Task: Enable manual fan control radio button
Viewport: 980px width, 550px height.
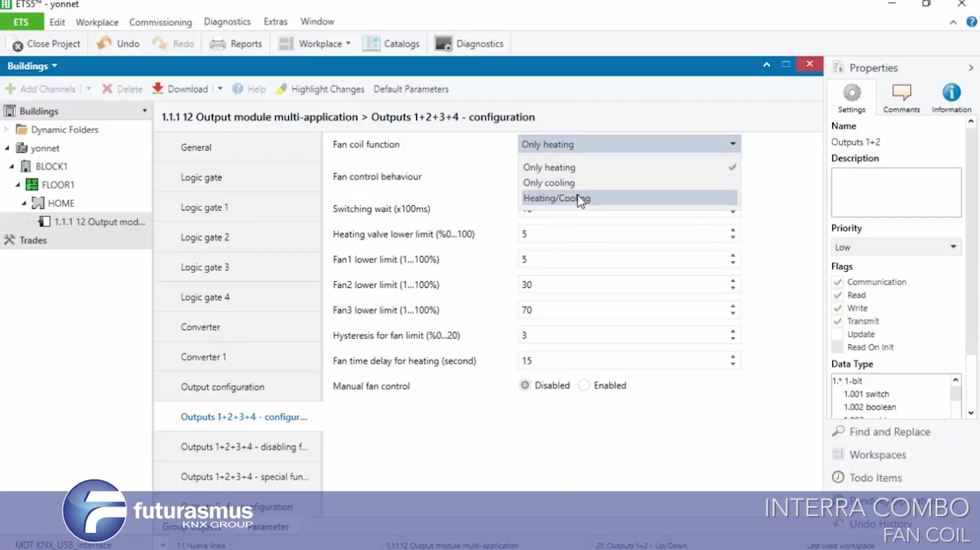Action: point(585,385)
